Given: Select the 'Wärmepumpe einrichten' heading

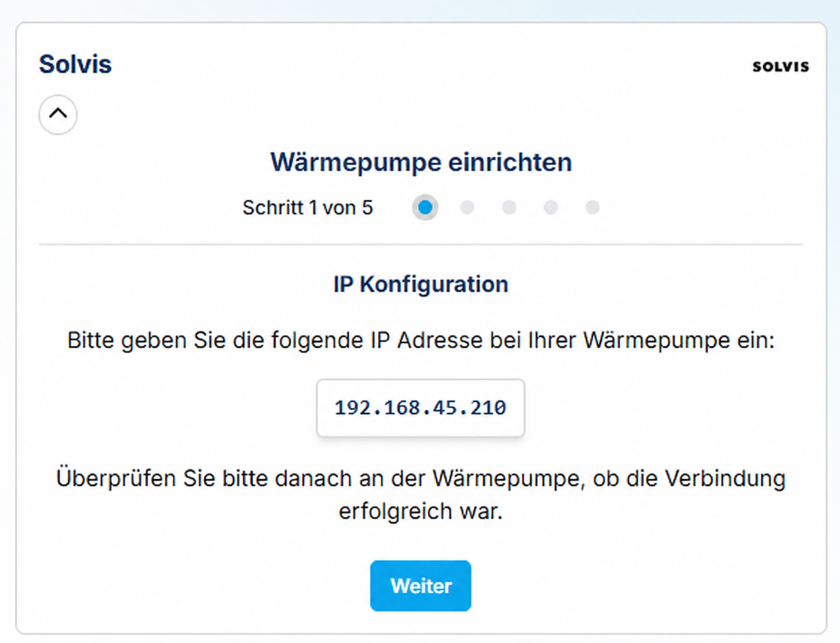Looking at the screenshot, I should point(421,162).
